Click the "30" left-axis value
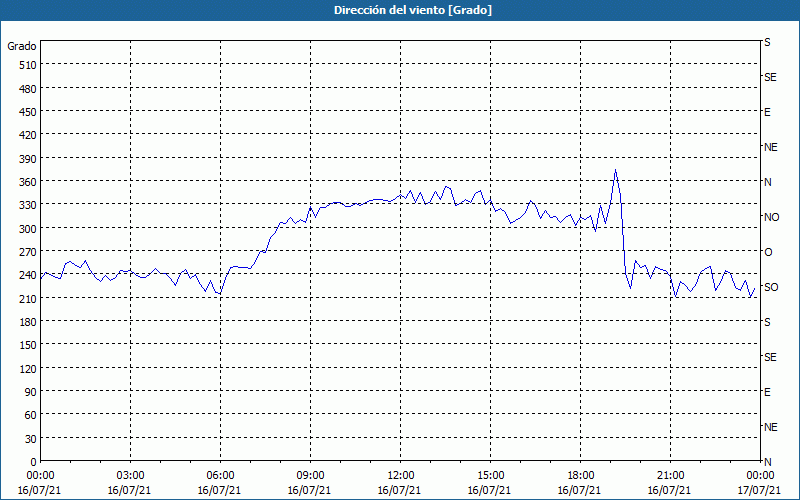Viewport: 800px width, 500px height. pos(31,439)
